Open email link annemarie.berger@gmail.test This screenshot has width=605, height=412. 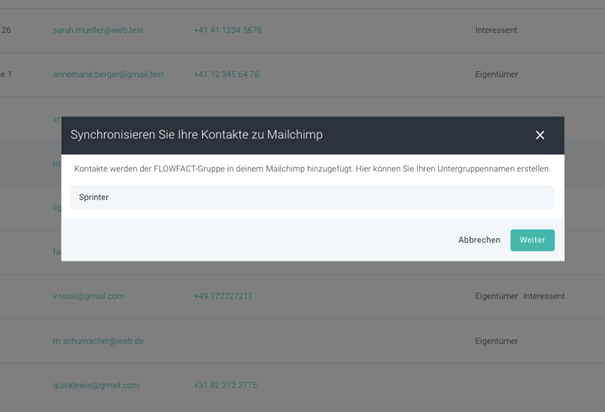[x=108, y=74]
